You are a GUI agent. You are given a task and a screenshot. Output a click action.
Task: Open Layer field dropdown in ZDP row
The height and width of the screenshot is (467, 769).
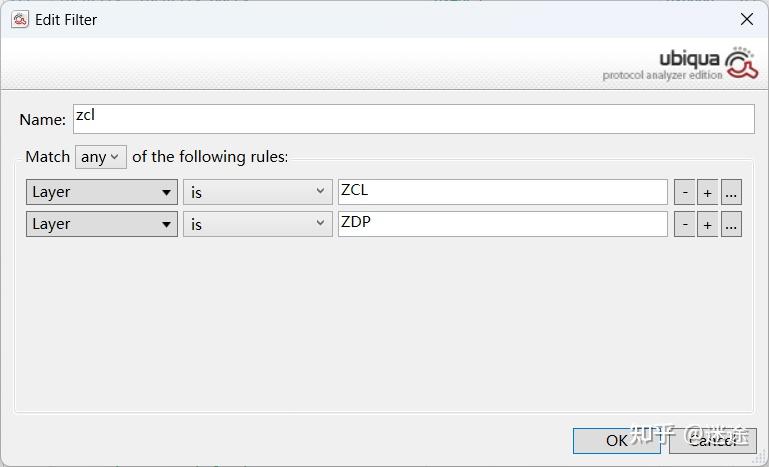tap(101, 225)
